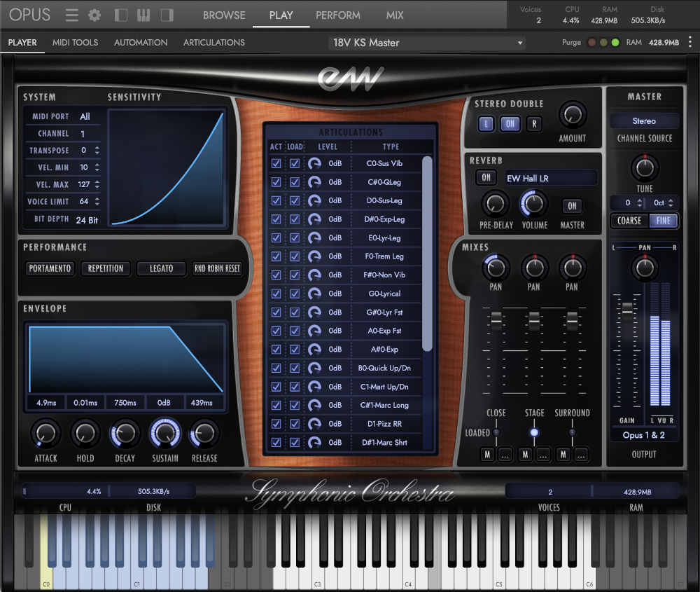
Task: Mute the STAGE mix channel
Action: tap(525, 454)
